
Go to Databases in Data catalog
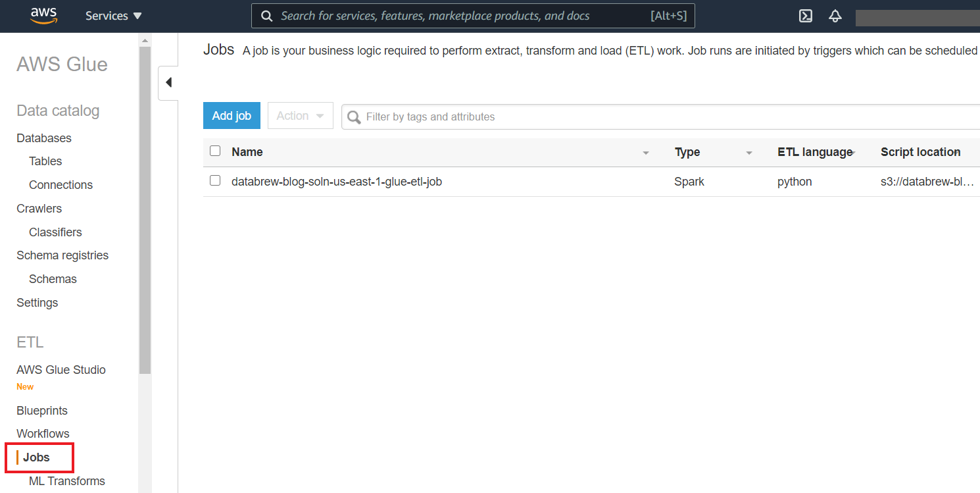point(44,138)
